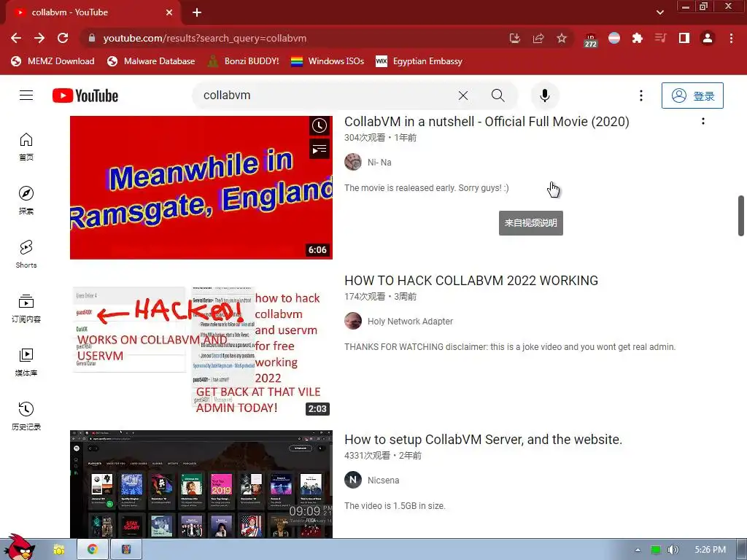
Task: Bookmark this page with the star
Action: [562, 38]
